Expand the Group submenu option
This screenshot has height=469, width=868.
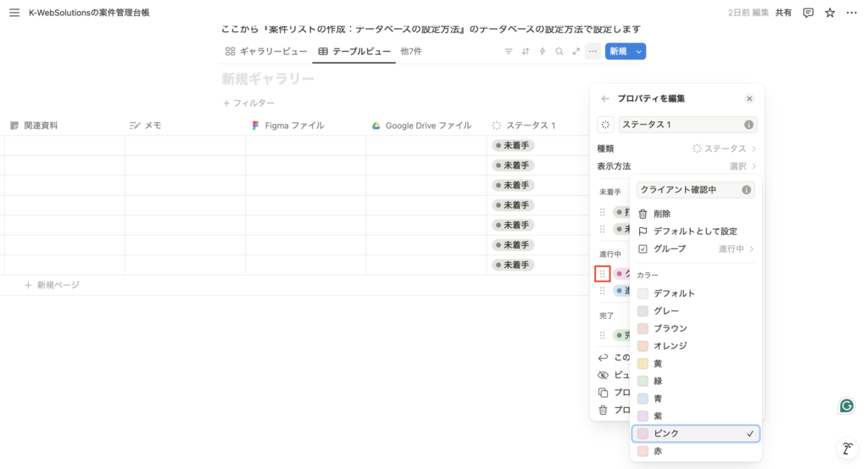(x=695, y=248)
